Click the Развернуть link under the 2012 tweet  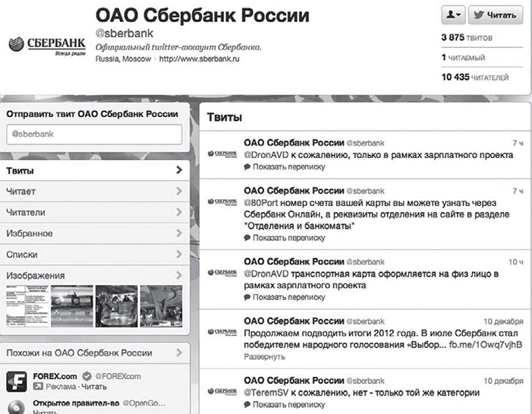pyautogui.click(x=264, y=357)
